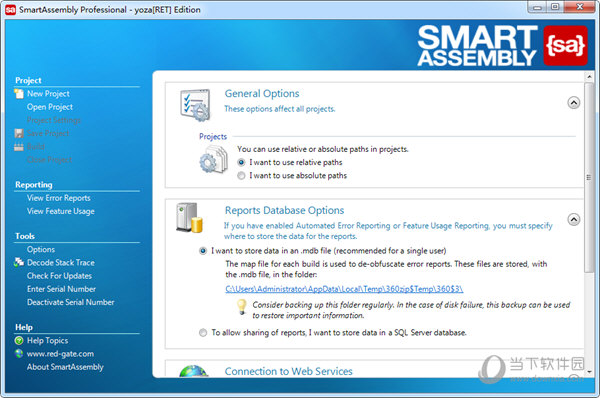
Task: Click the scrollbar up arrow
Action: (589, 77)
